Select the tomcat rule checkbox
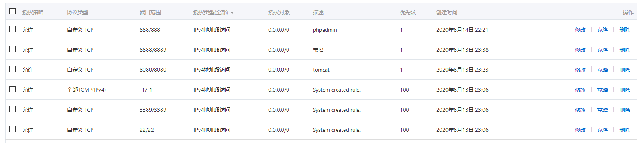The width and height of the screenshot is (644, 143). coord(12,69)
